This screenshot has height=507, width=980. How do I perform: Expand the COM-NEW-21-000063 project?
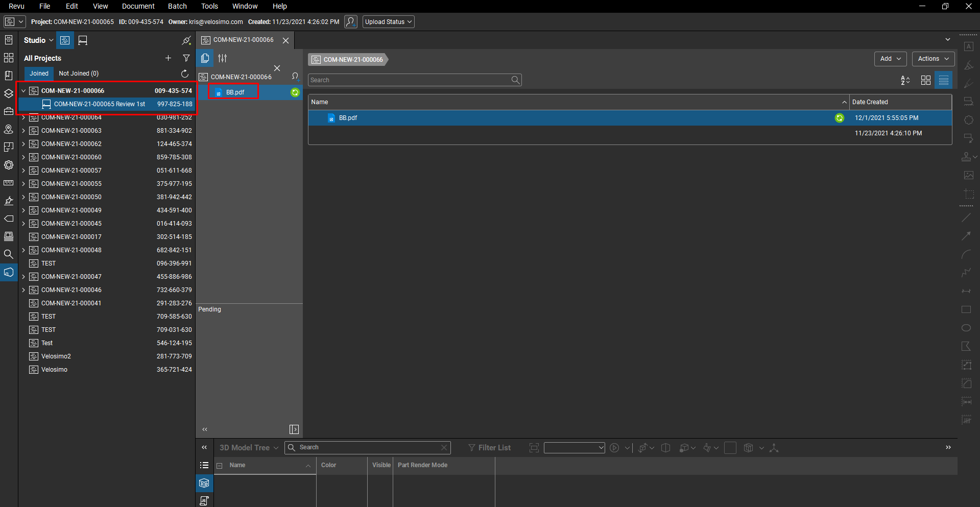pyautogui.click(x=23, y=131)
